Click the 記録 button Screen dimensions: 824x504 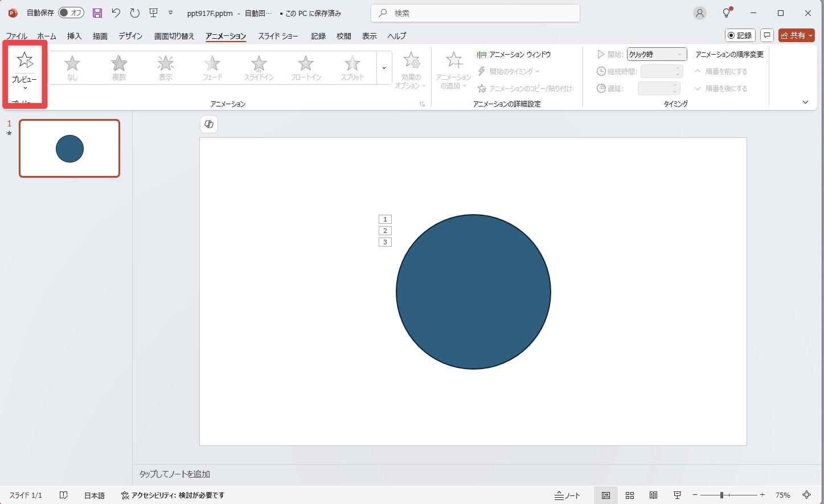(740, 35)
